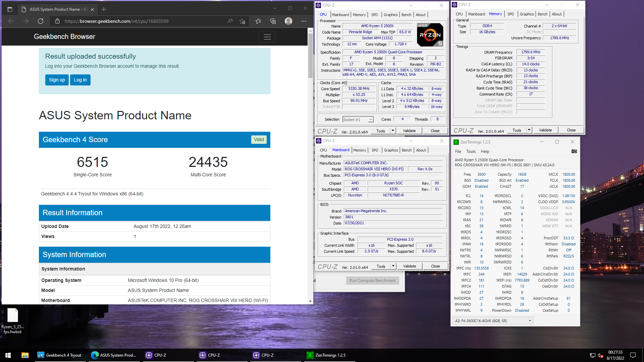Open the Ryzen_5_25 fps.hwbot desktop file
Viewport: 644px width, 362px height.
(x=13, y=321)
